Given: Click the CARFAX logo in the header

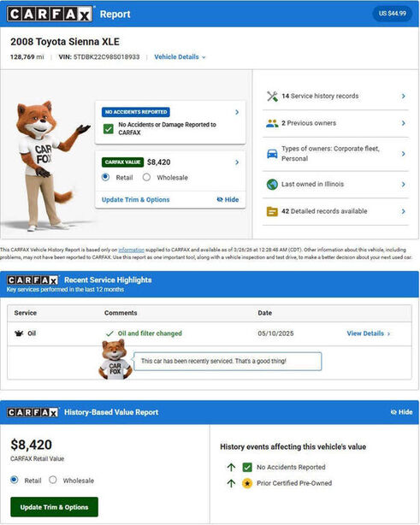Looking at the screenshot, I should [x=50, y=14].
